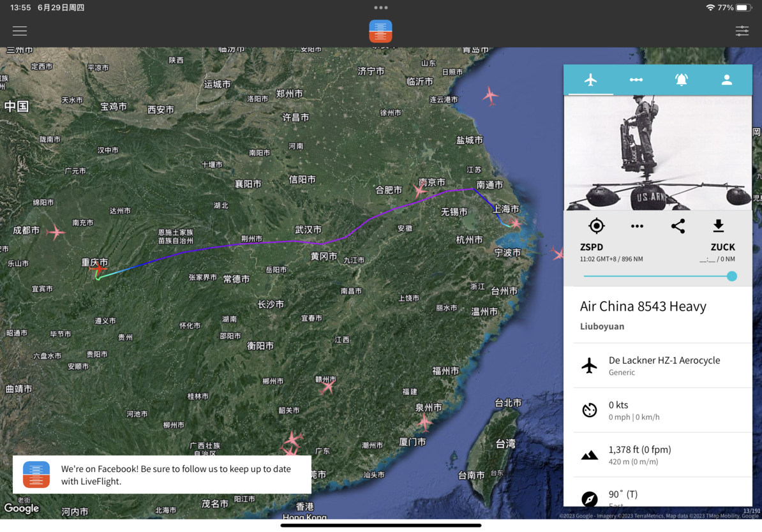Select the aircraft near 南京市

419,189
